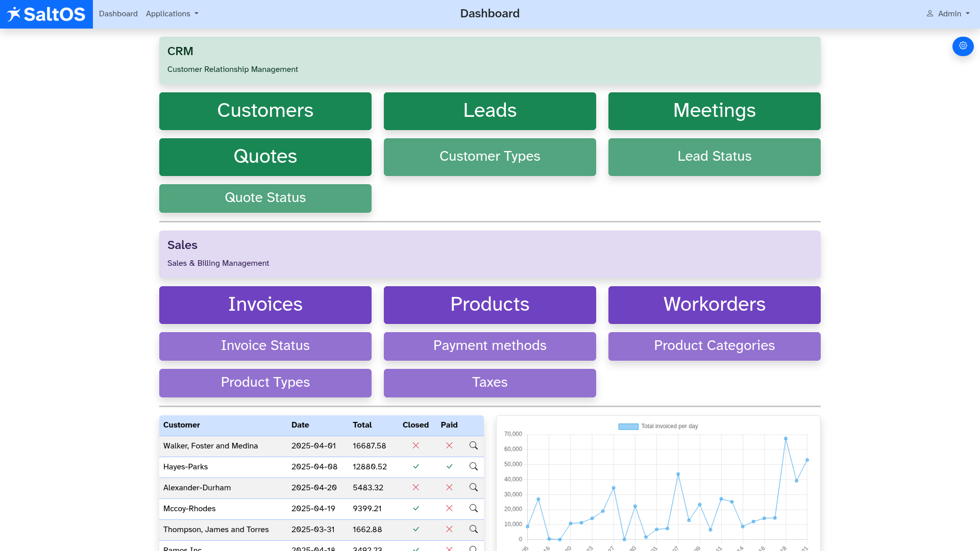980x551 pixels.
Task: Open the Quotes module
Action: pyautogui.click(x=265, y=157)
